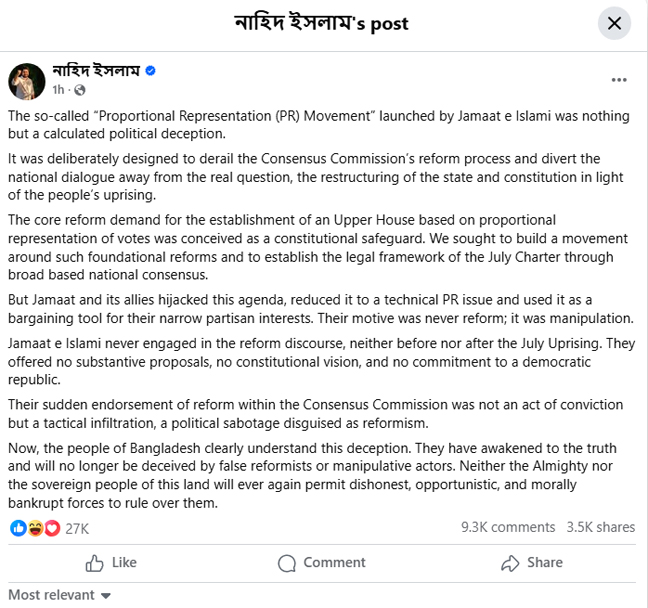
Task: Click the author's profile picture
Action: coord(27,80)
